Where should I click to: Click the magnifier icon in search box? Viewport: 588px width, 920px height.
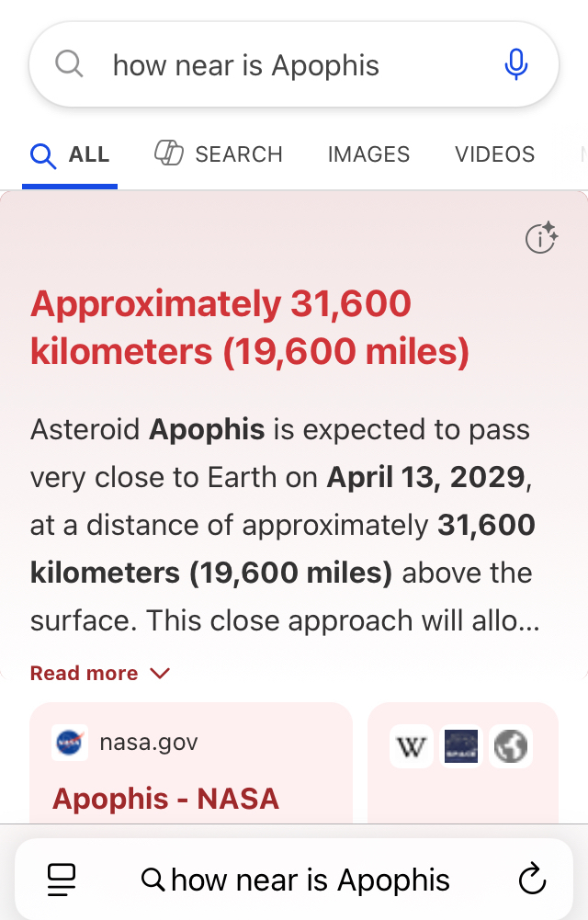click(69, 64)
